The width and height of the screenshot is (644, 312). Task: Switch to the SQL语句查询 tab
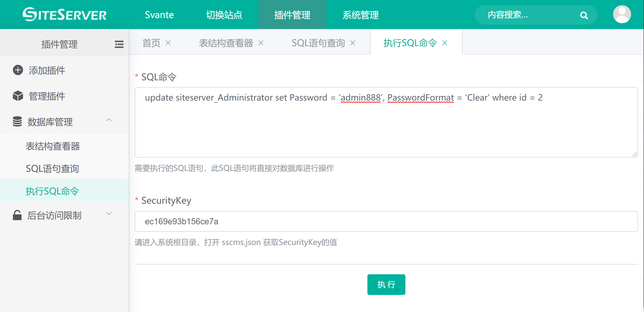tap(318, 43)
